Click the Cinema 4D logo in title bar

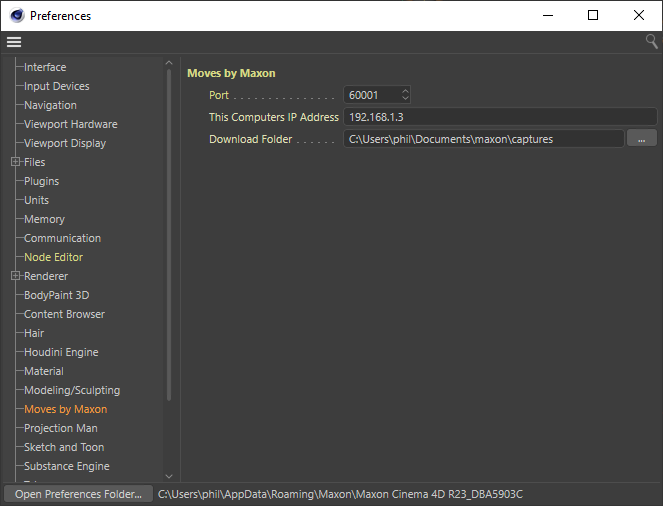pyautogui.click(x=16, y=15)
